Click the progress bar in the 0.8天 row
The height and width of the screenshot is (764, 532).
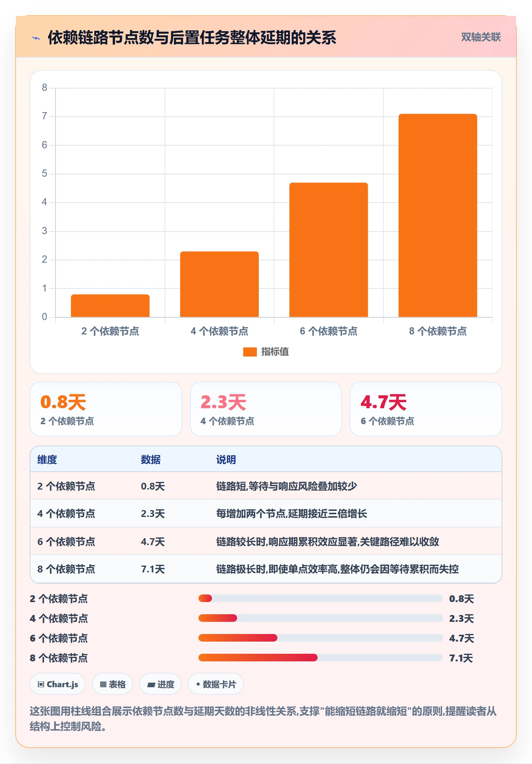pos(320,598)
